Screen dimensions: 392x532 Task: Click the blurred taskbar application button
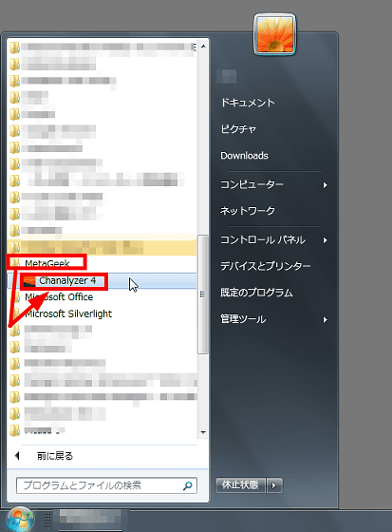[90, 520]
